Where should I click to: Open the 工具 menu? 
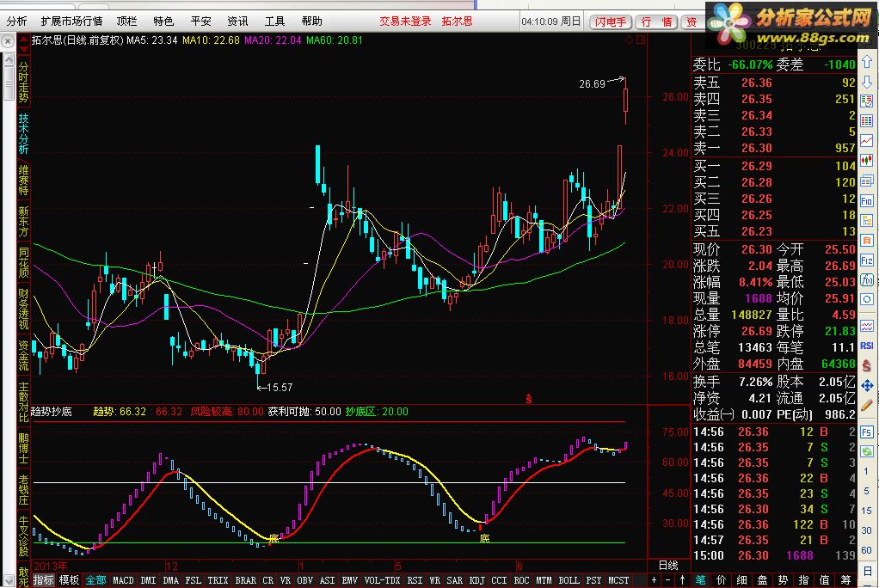click(x=274, y=21)
